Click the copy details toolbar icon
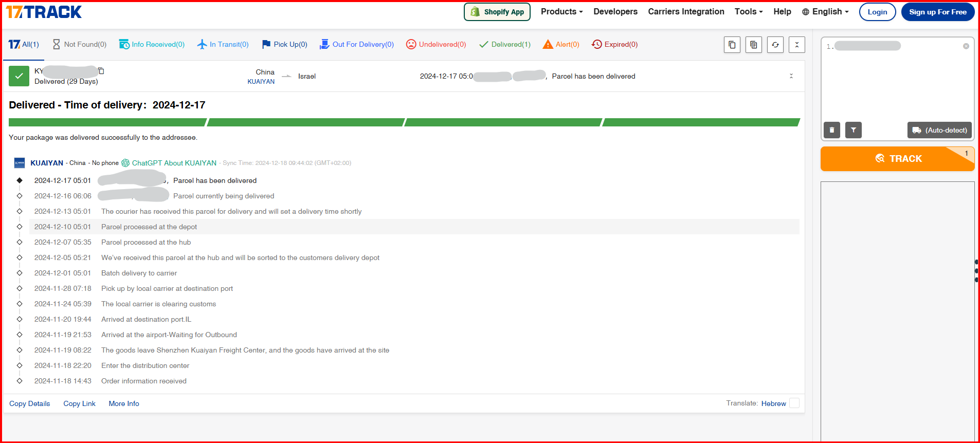The height and width of the screenshot is (443, 980). (753, 45)
